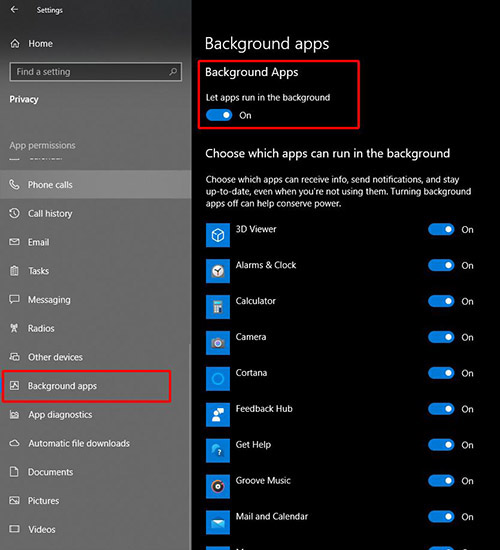Go to Call history settings
The image size is (500, 550).
click(95, 213)
